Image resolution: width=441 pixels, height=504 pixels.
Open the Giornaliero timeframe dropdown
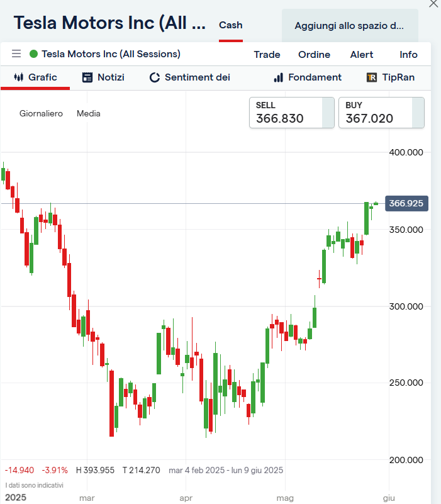click(41, 113)
